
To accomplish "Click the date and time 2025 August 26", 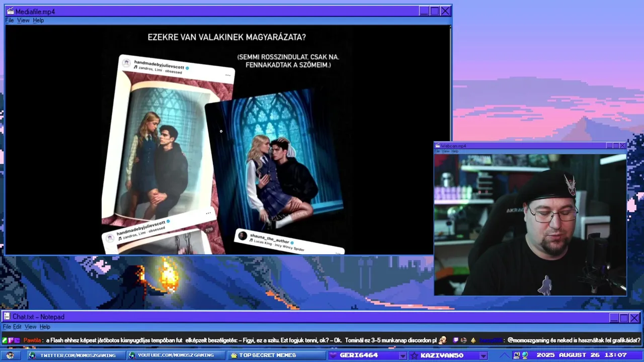I will click(582, 355).
